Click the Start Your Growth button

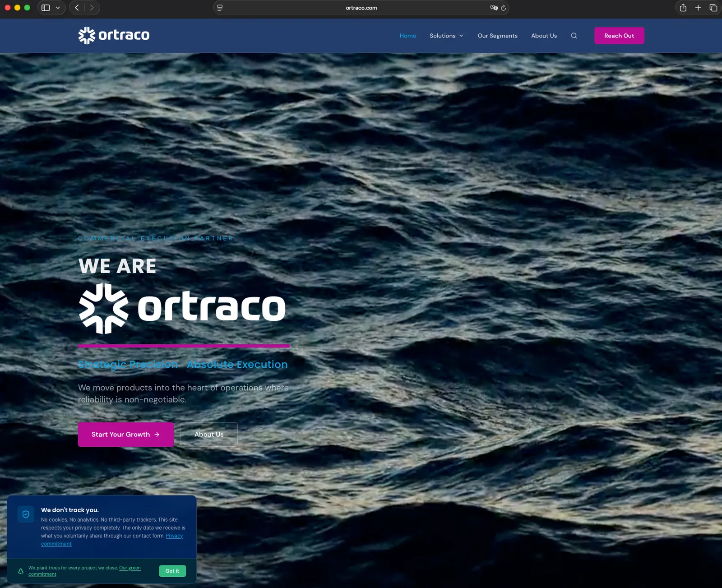126,435
